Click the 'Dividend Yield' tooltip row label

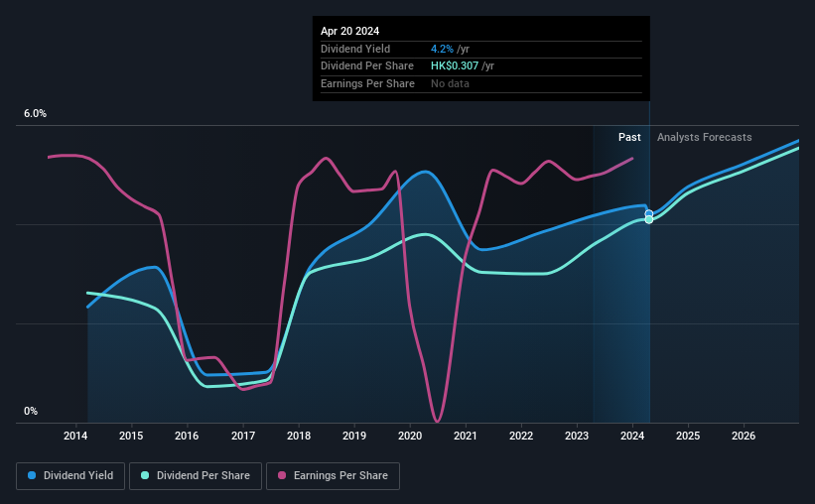355,49
